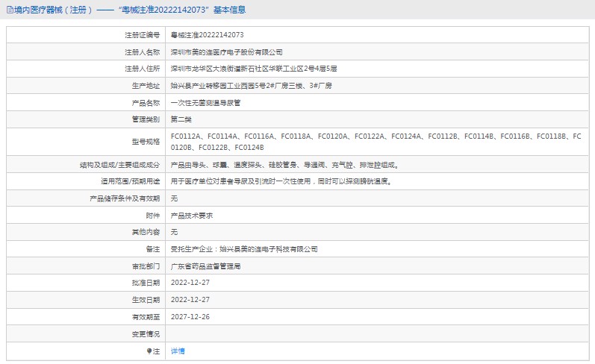The width and height of the screenshot is (595, 364).
Task: Select the product name 一次性无菌测温导尿管
Action: 205,103
